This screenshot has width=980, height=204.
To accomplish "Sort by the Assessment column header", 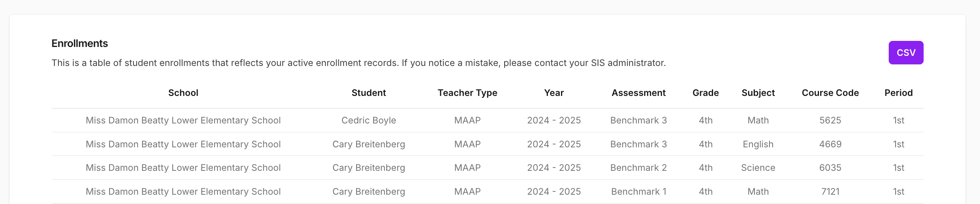I will click(x=638, y=93).
